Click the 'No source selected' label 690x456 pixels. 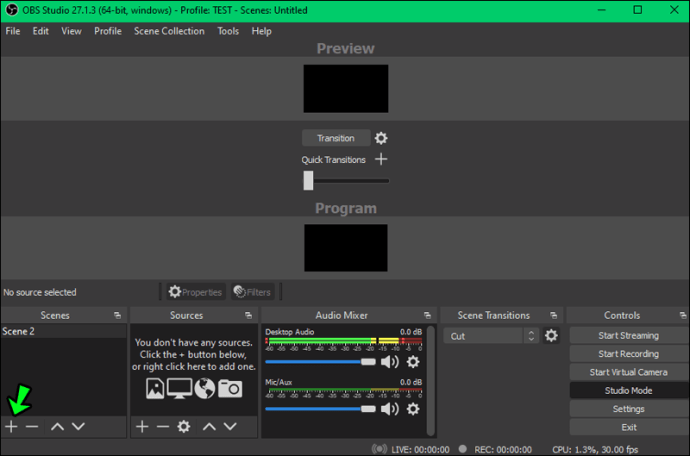pyautogui.click(x=40, y=292)
